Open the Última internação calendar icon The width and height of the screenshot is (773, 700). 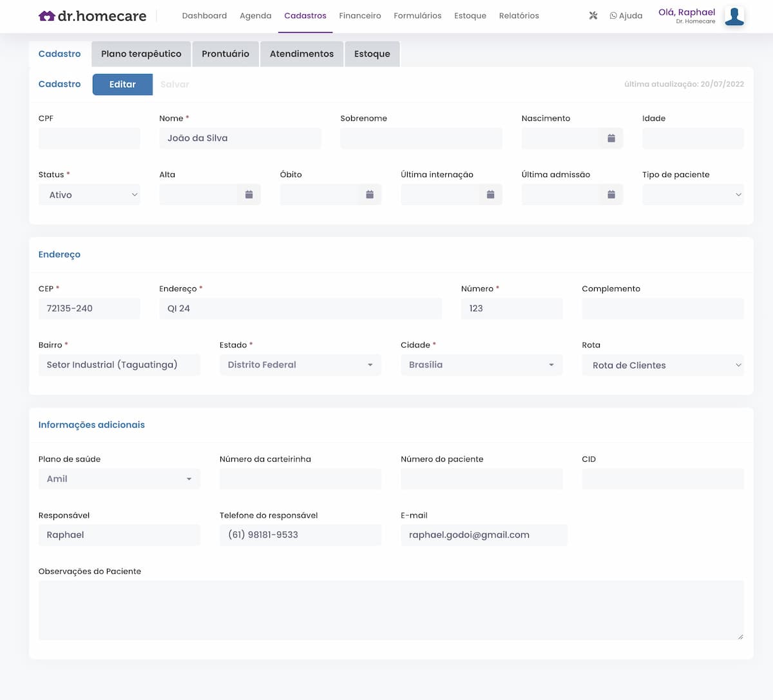coord(490,194)
